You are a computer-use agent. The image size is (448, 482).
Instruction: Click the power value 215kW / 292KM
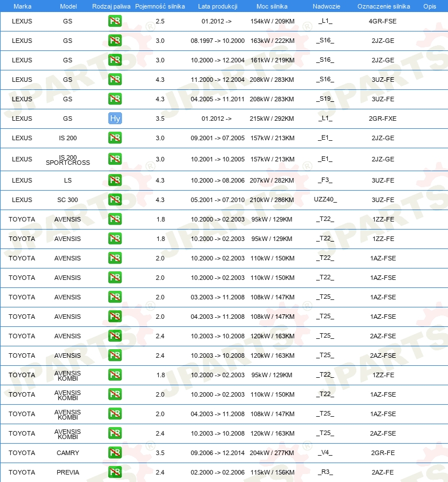(x=272, y=118)
